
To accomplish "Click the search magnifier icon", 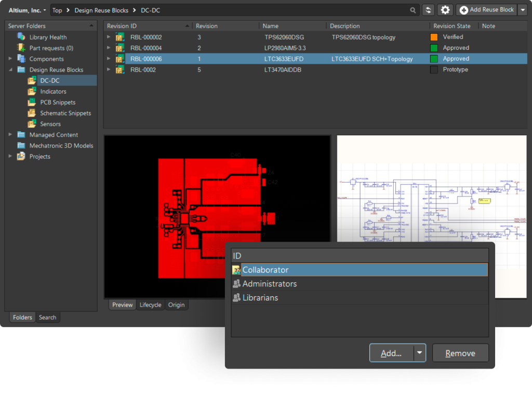I will point(413,10).
